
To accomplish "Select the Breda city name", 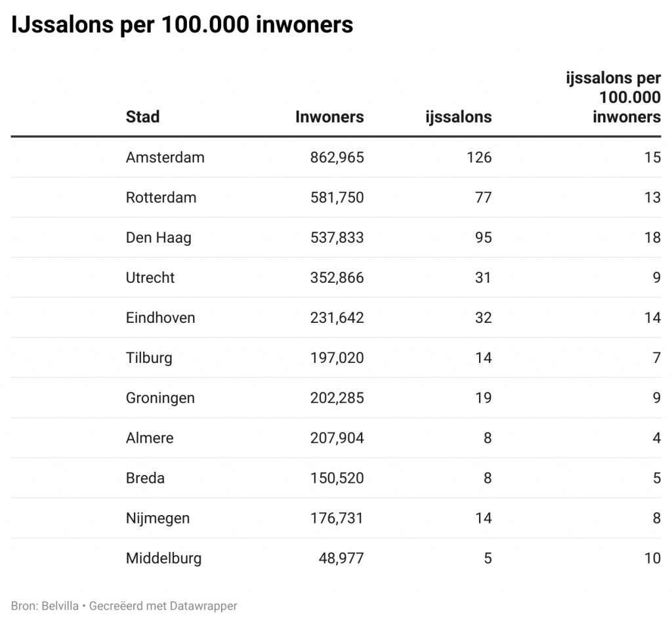I will click(145, 478).
